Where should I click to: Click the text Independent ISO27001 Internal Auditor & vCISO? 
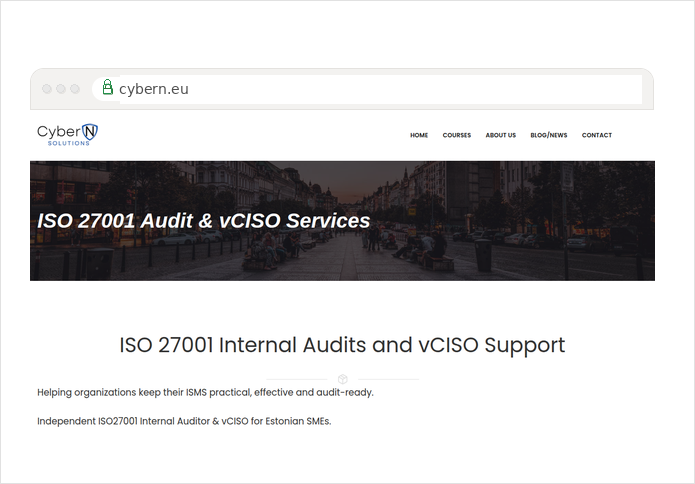pyautogui.click(x=143, y=421)
